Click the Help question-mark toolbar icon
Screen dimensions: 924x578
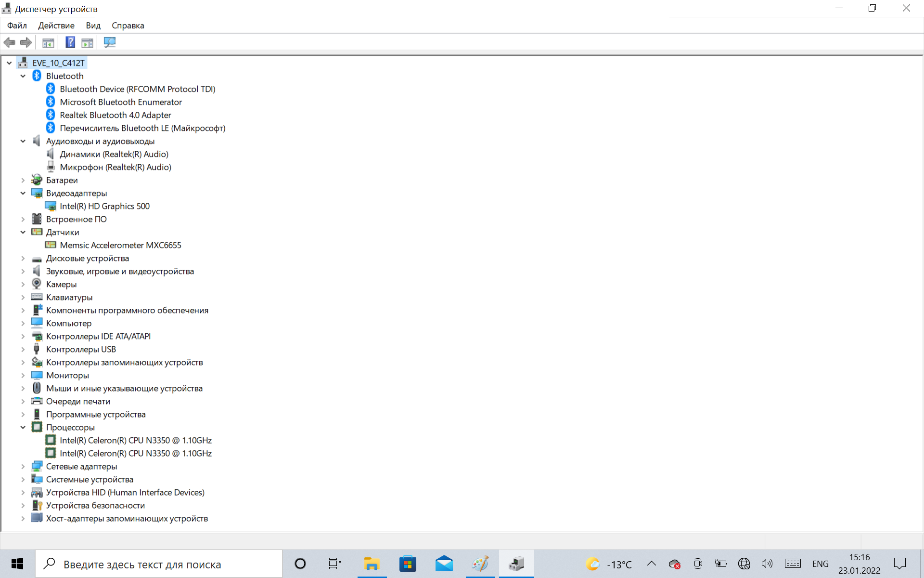(x=70, y=42)
